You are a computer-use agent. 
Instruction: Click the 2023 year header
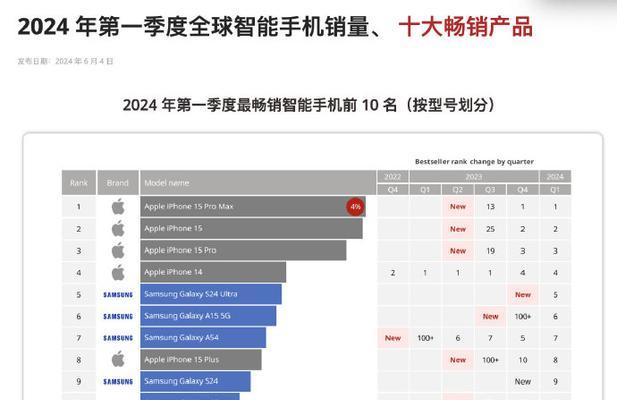474,177
